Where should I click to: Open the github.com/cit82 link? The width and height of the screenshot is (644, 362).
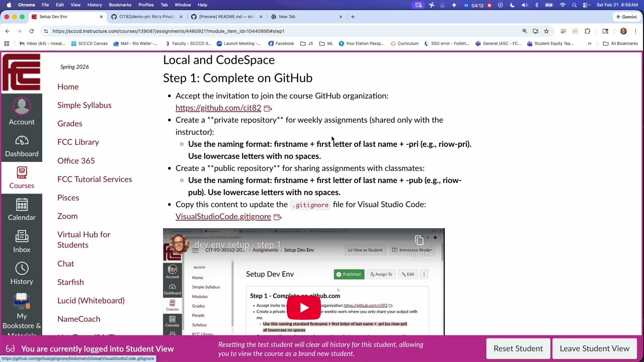[x=218, y=108]
